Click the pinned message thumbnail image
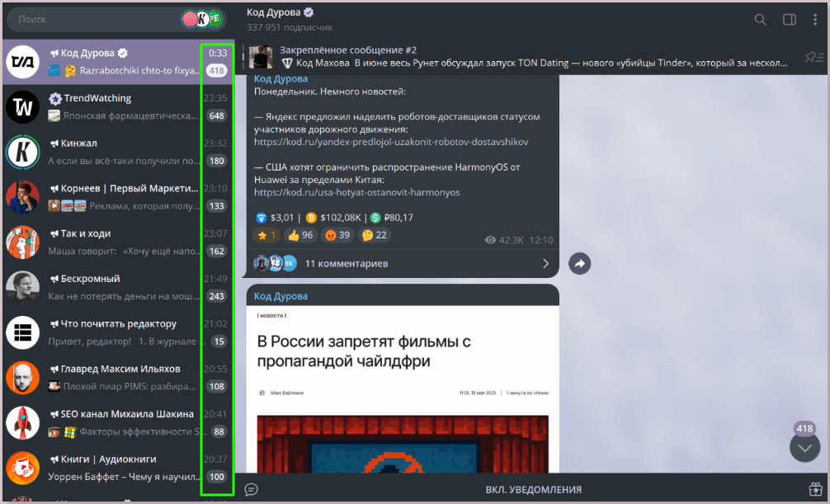The width and height of the screenshot is (830, 504). 261,57
